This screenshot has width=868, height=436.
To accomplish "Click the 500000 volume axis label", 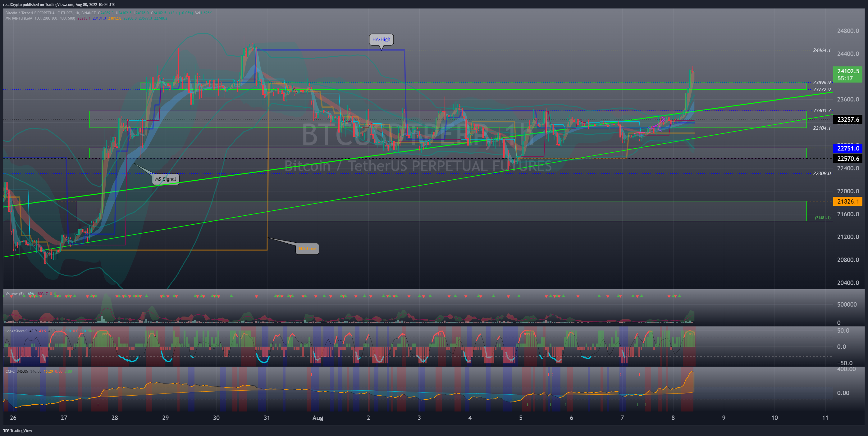I will 847,304.
